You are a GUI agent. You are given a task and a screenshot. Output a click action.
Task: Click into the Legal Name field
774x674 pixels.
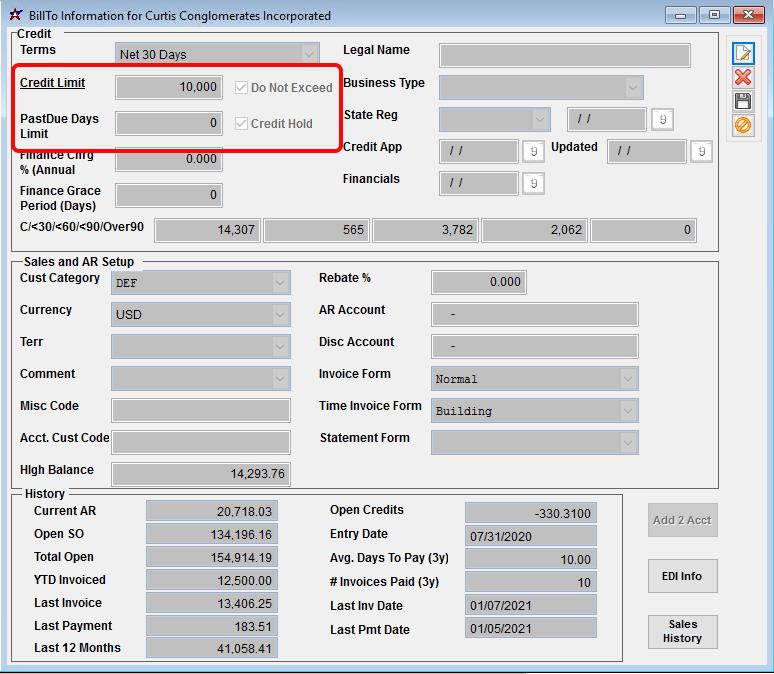point(564,55)
